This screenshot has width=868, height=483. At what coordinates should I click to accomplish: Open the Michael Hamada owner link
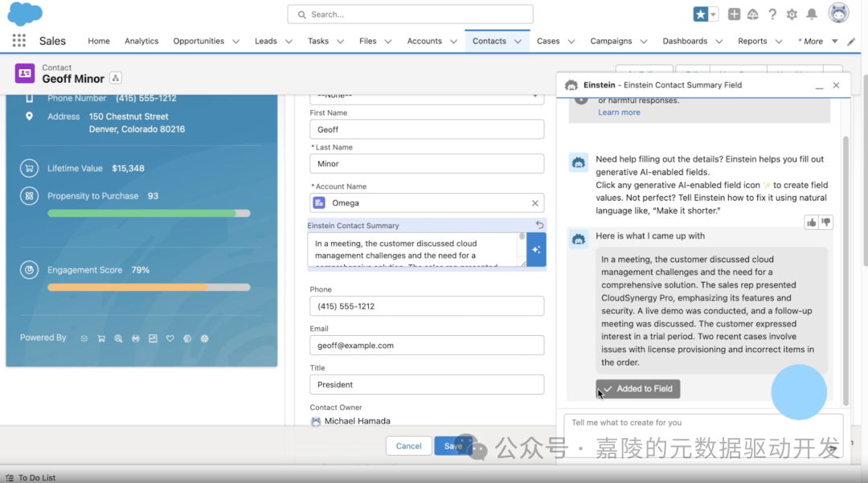coord(357,421)
